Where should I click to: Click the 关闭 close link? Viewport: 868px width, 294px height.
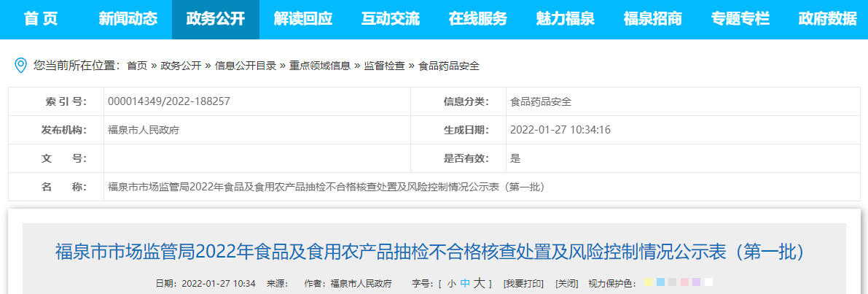click(567, 284)
